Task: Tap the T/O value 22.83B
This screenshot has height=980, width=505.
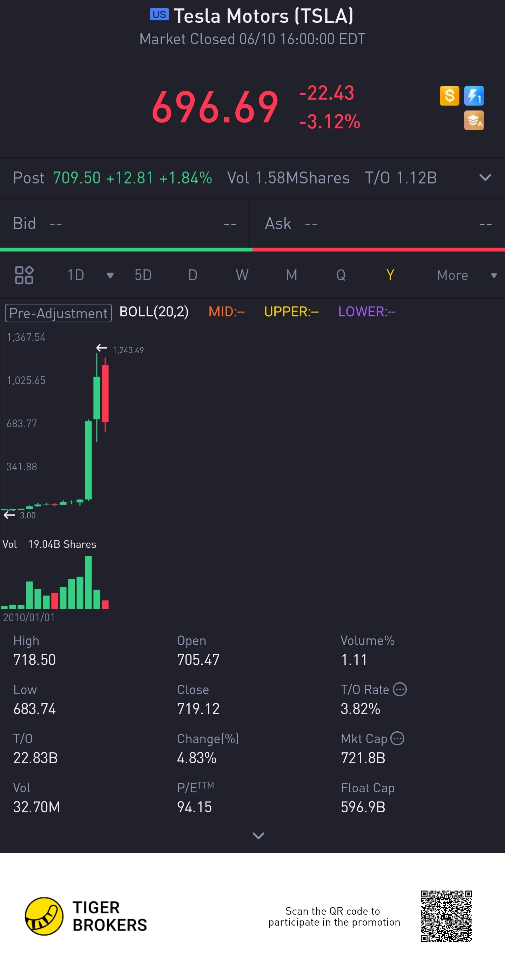Action: click(35, 758)
